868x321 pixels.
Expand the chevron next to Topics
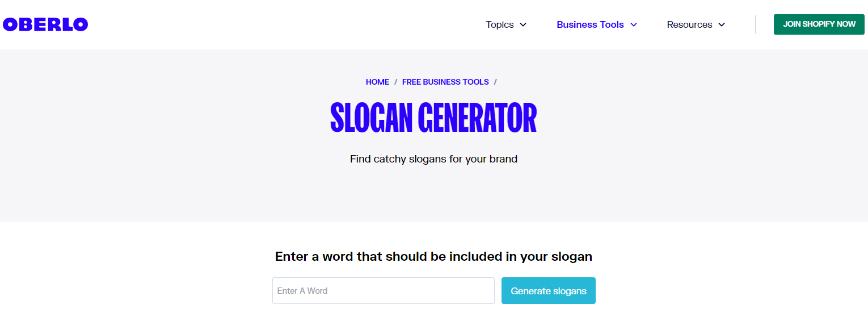coord(523,24)
